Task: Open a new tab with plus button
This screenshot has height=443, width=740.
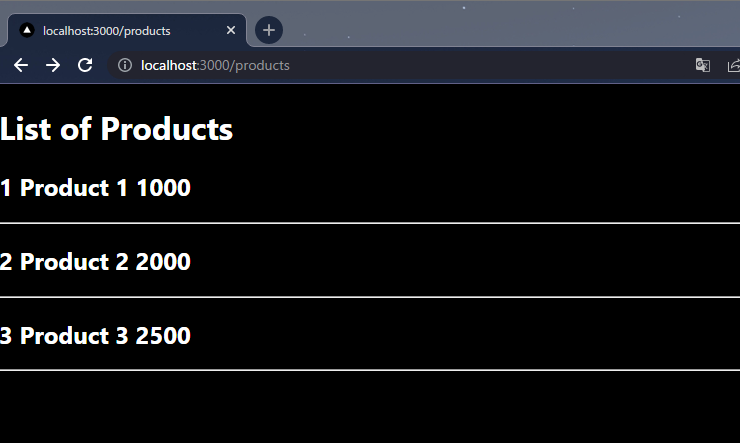Action: [x=269, y=30]
